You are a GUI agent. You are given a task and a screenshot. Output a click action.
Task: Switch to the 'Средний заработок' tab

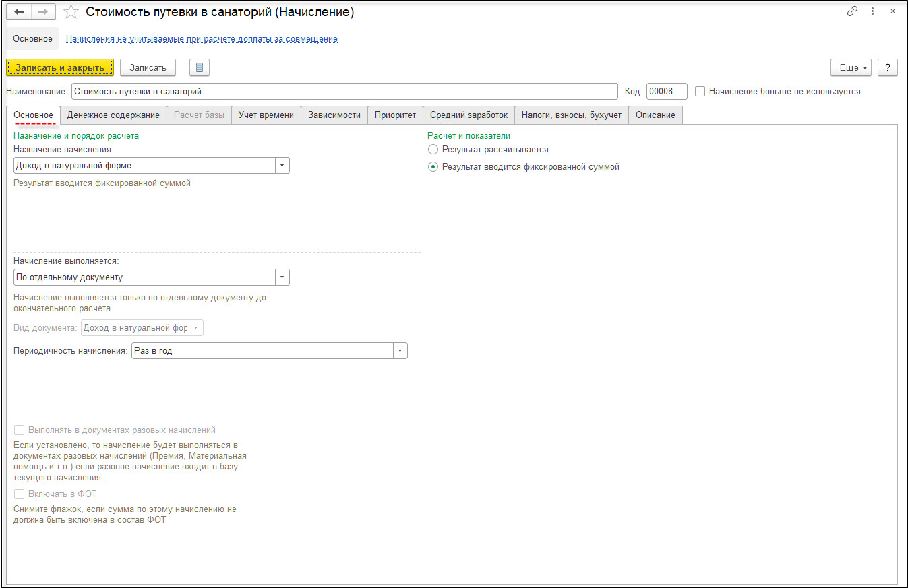[469, 115]
